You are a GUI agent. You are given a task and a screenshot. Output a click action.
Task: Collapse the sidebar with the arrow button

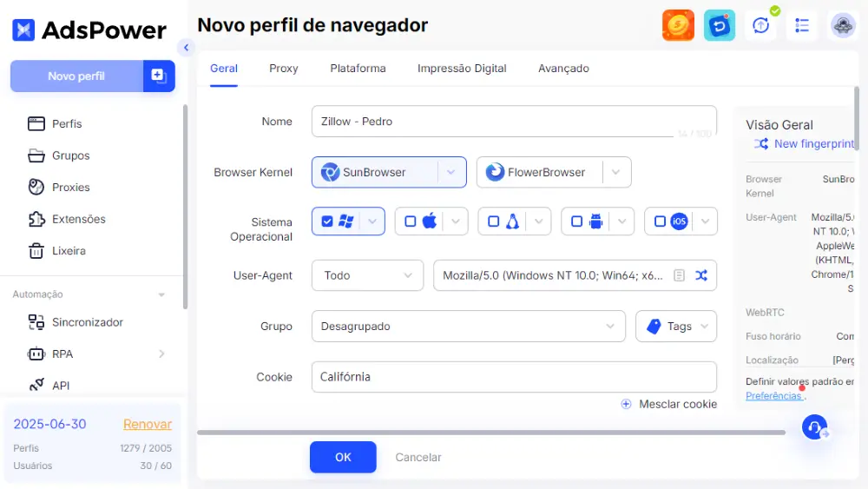pos(186,48)
